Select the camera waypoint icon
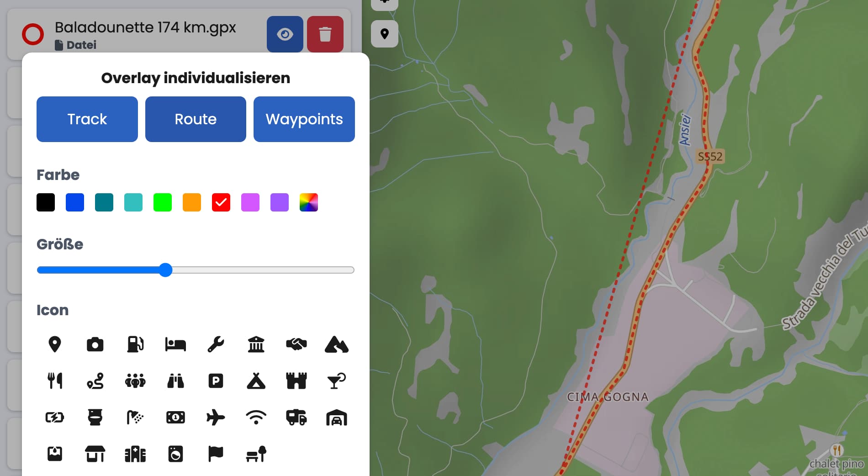The image size is (868, 476). (95, 344)
